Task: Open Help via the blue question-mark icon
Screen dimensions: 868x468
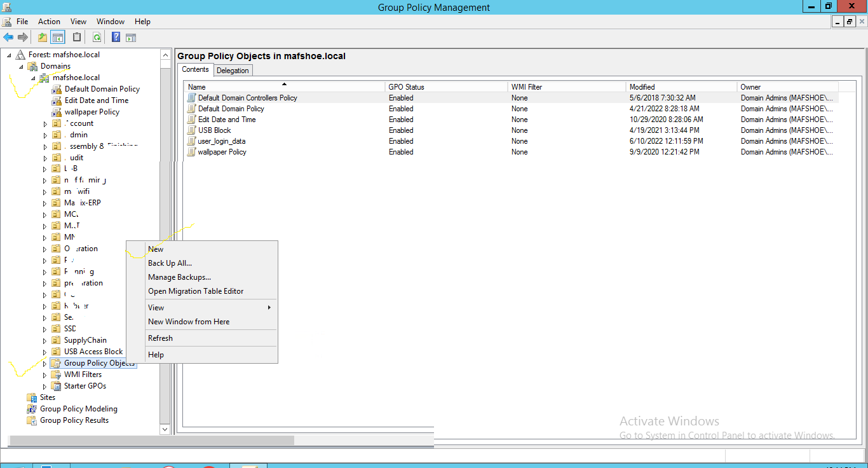Action: tap(116, 38)
